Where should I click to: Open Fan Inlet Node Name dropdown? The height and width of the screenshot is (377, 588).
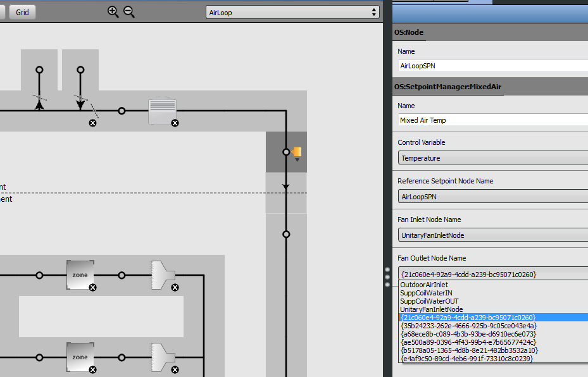click(x=493, y=235)
